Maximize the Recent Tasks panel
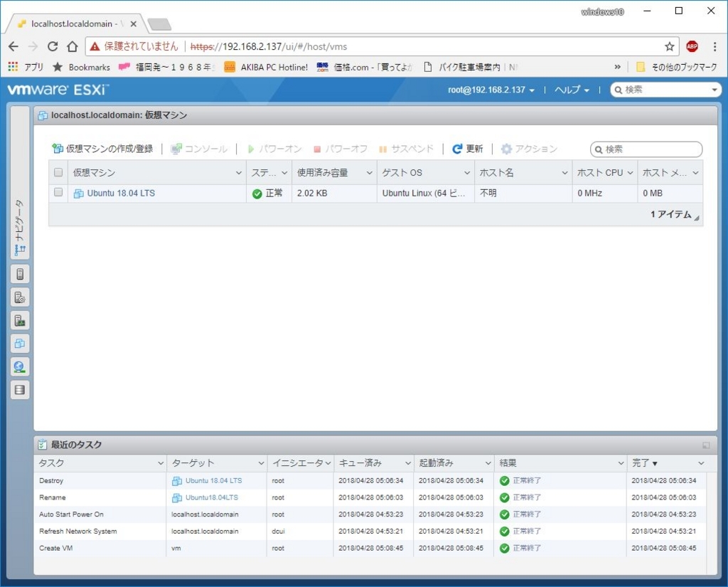This screenshot has height=587, width=728. pos(706,445)
